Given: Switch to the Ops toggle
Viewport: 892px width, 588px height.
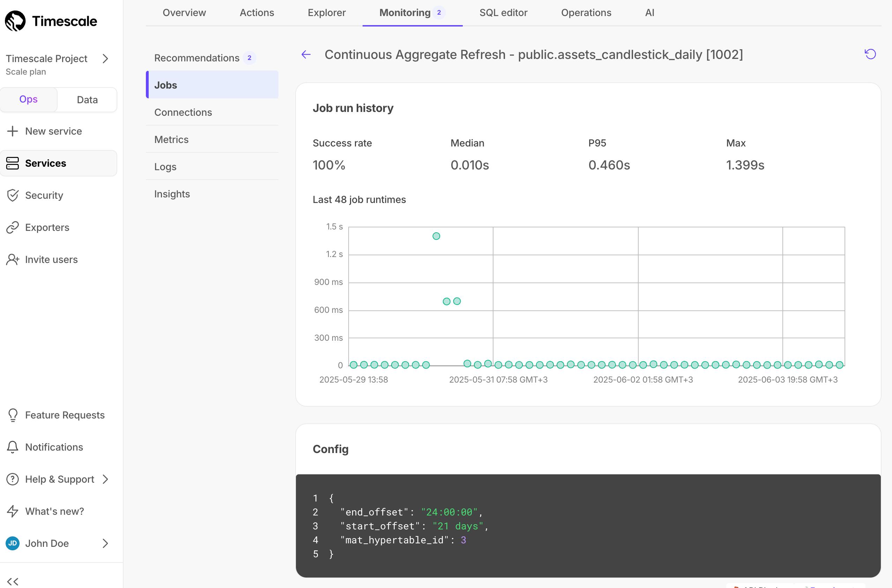Looking at the screenshot, I should (29, 99).
